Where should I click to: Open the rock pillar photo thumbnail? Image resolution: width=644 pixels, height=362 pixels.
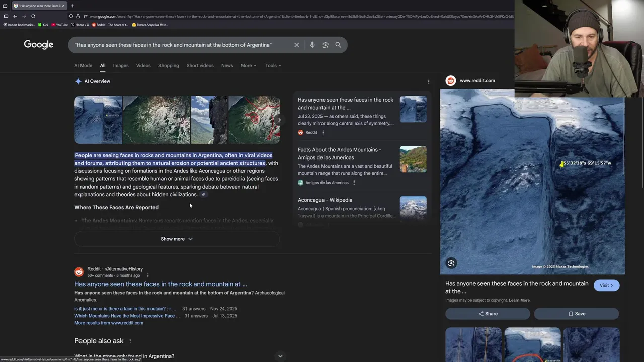tap(209, 120)
